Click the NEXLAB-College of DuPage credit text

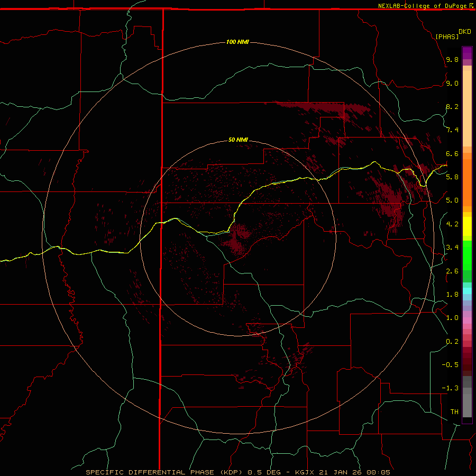coord(422,6)
